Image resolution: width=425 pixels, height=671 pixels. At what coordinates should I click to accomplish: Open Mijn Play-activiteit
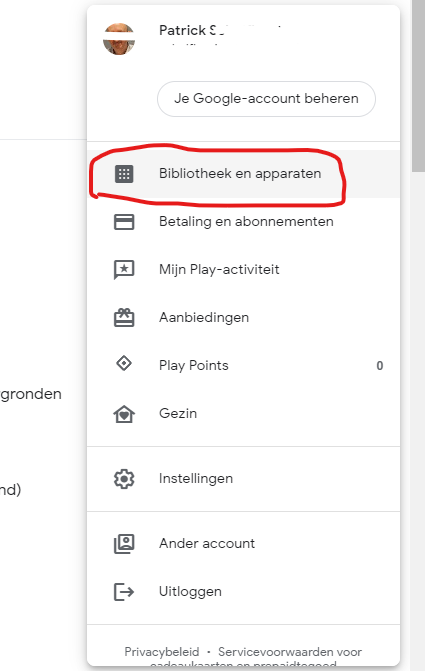(243, 270)
